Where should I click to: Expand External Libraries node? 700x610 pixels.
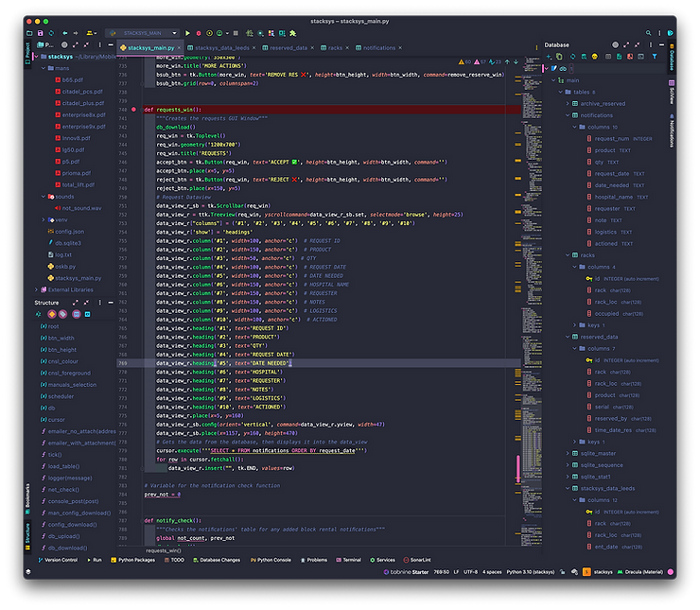point(37,289)
